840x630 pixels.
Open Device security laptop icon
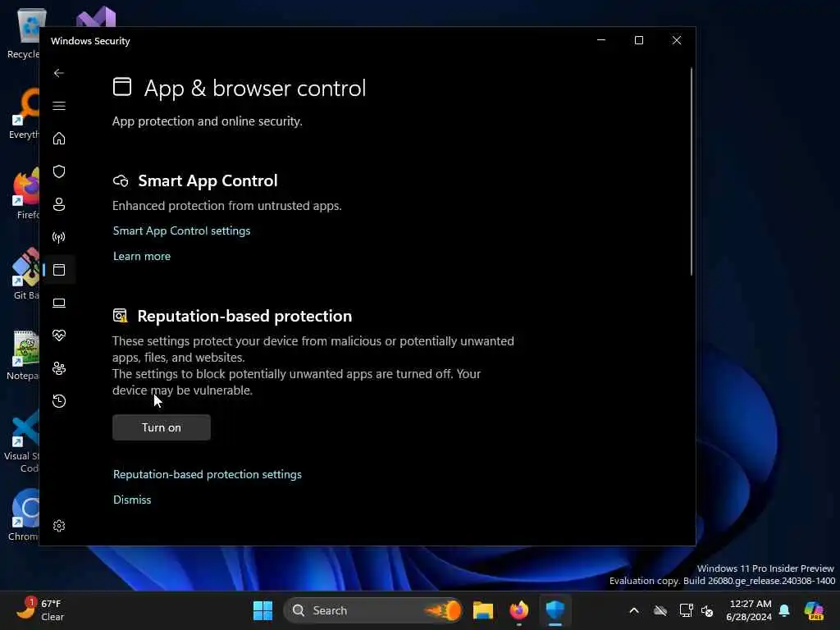coord(59,303)
